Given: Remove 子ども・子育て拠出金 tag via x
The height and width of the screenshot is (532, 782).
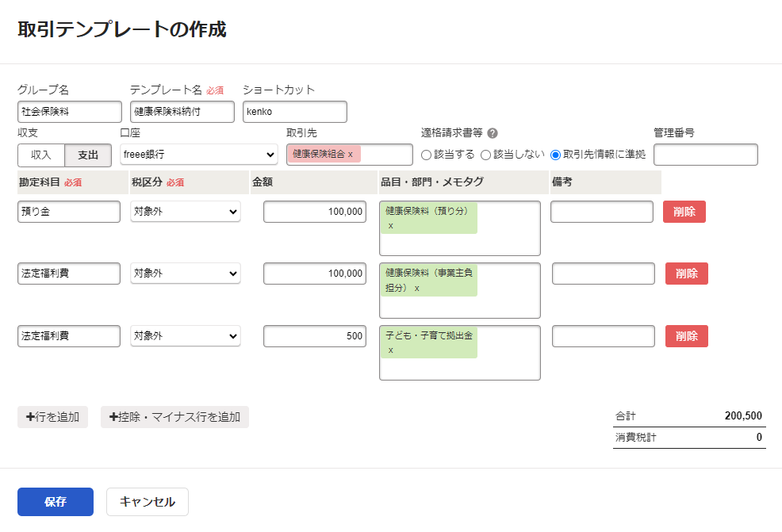Looking at the screenshot, I should pos(390,350).
